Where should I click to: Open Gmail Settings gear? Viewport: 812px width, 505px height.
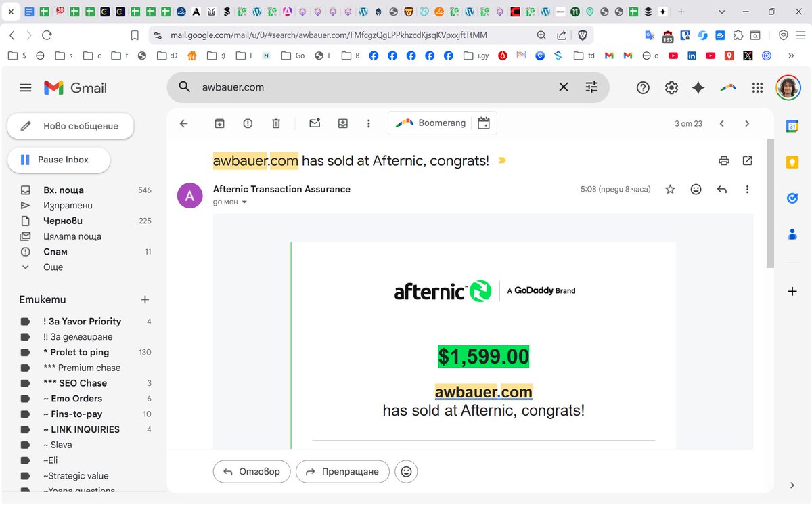tap(671, 87)
